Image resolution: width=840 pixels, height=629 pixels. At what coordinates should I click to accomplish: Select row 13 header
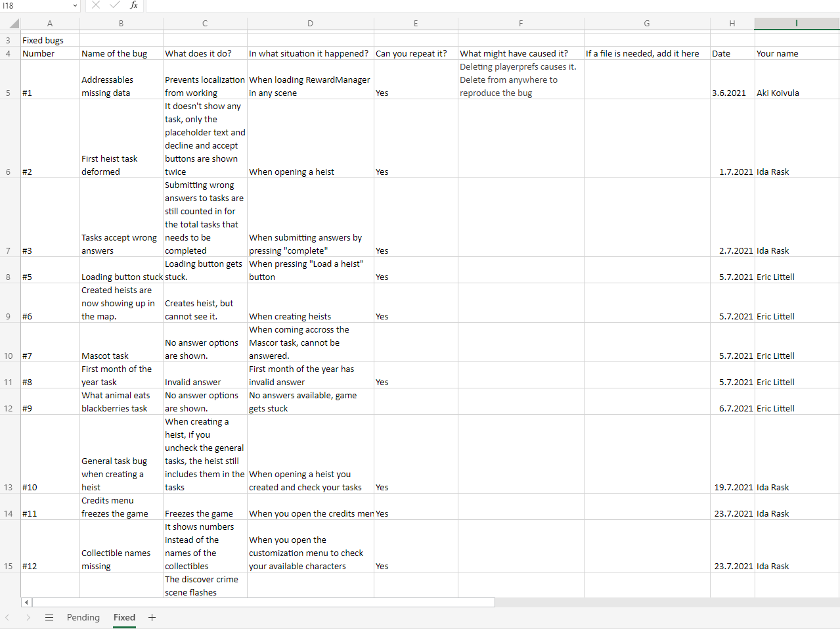click(x=9, y=487)
